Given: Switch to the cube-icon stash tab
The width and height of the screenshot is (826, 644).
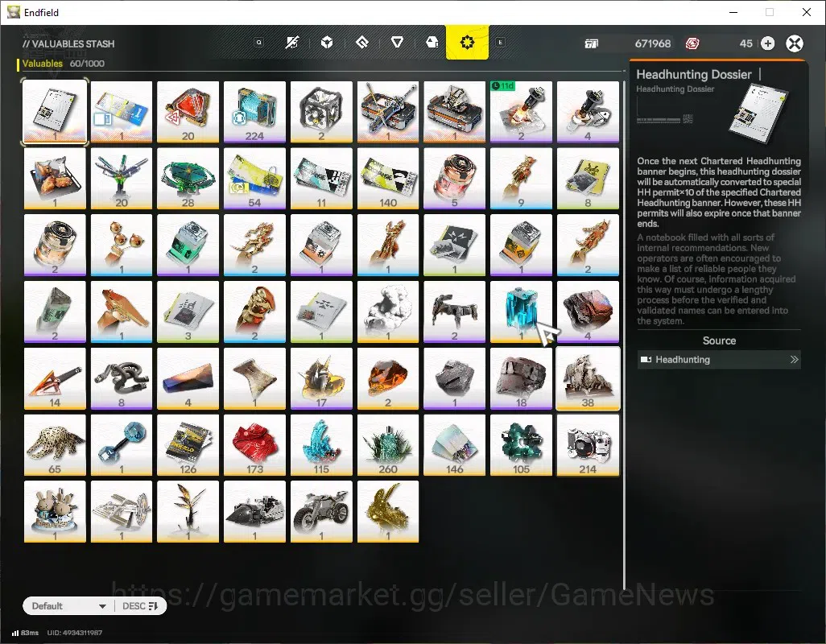Looking at the screenshot, I should point(327,43).
